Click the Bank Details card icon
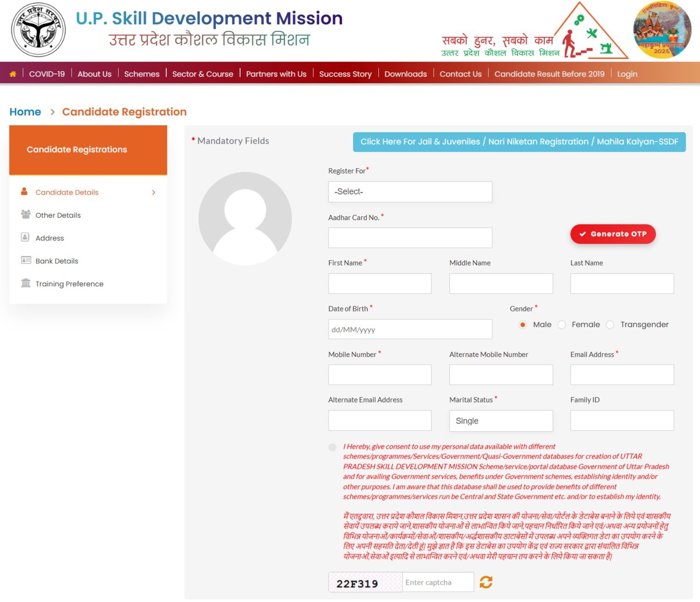700x602 pixels. click(26, 260)
